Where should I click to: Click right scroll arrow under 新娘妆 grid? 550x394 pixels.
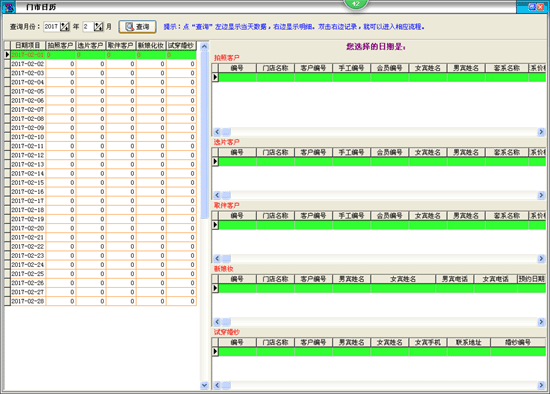click(x=541, y=322)
